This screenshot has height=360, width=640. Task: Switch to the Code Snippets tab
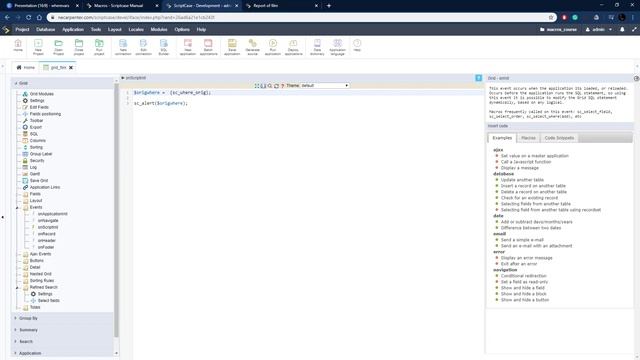(559, 138)
